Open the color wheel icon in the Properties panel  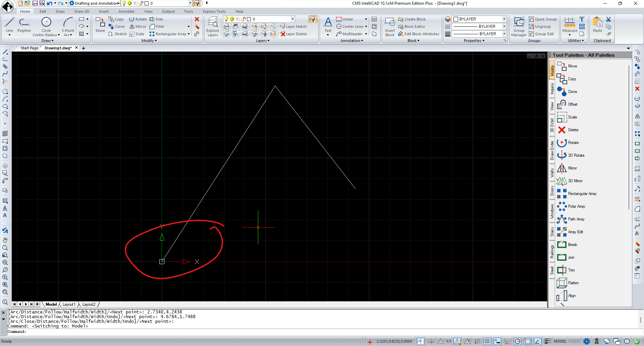[448, 19]
